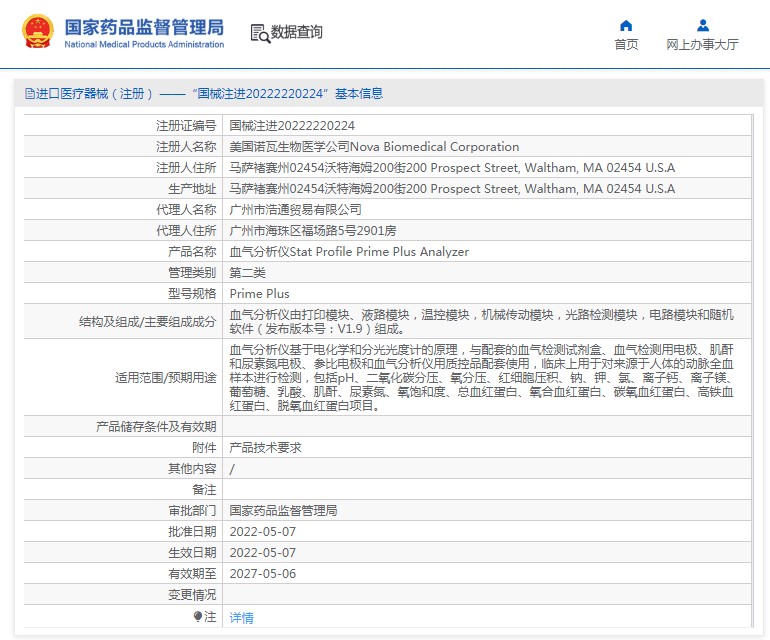
Task: Click the document icon before 进口医疗器械
Action: (29, 93)
